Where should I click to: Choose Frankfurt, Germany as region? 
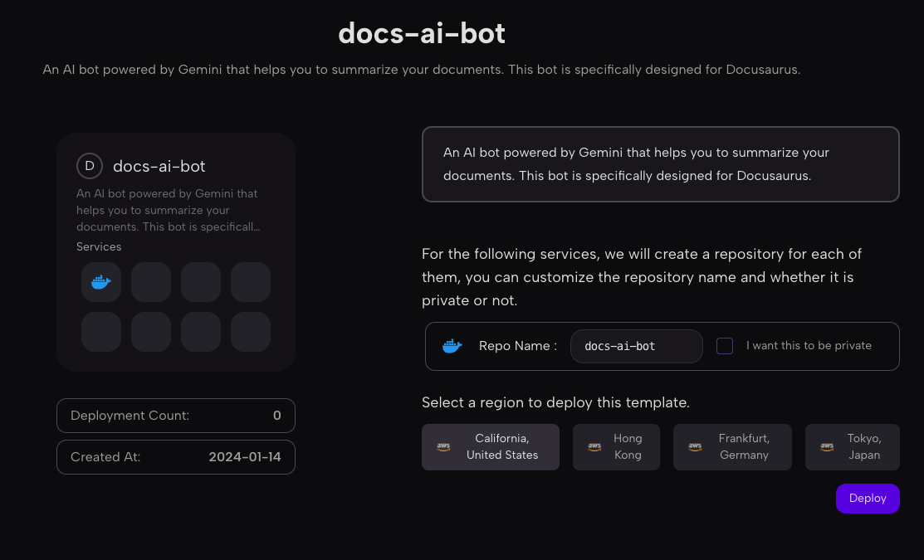(x=732, y=447)
